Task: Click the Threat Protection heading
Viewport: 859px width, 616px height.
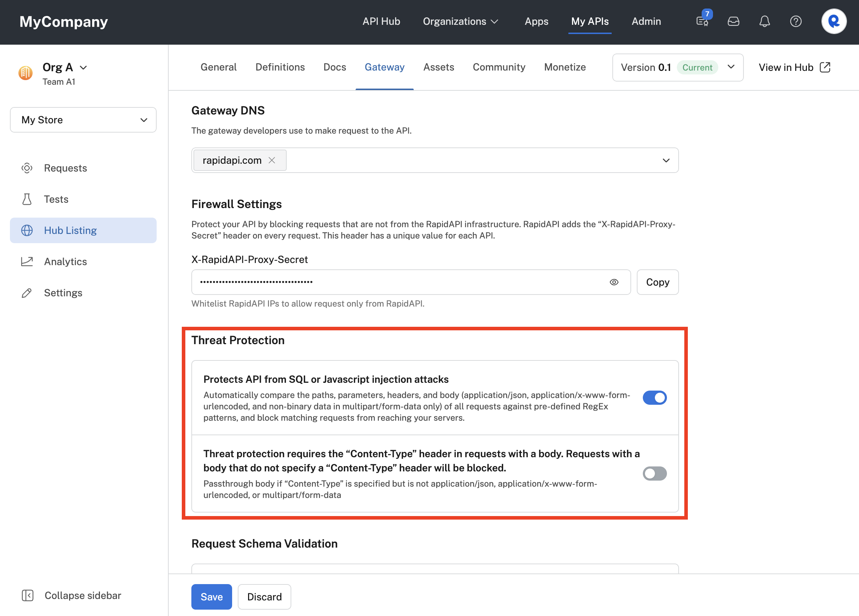Action: (x=238, y=340)
